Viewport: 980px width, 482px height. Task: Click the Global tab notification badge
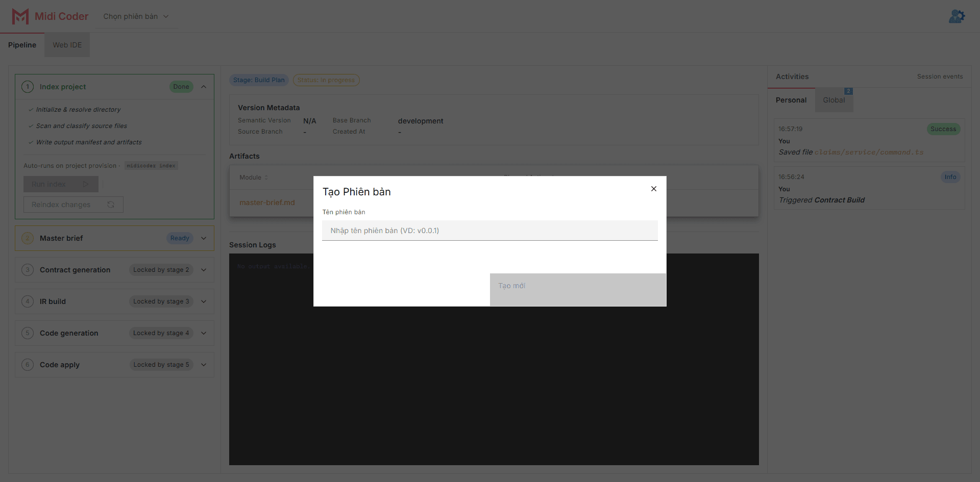pos(848,91)
